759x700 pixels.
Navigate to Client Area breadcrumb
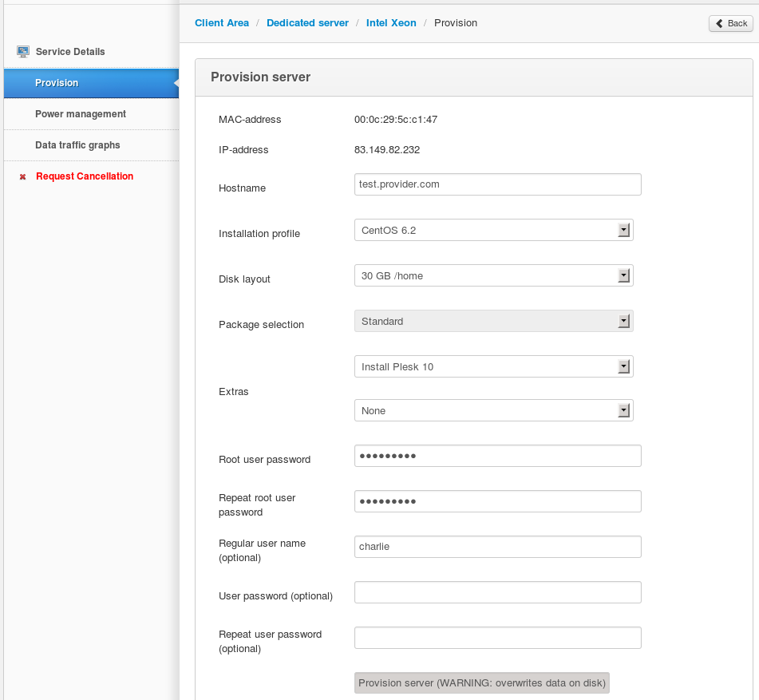pos(222,23)
